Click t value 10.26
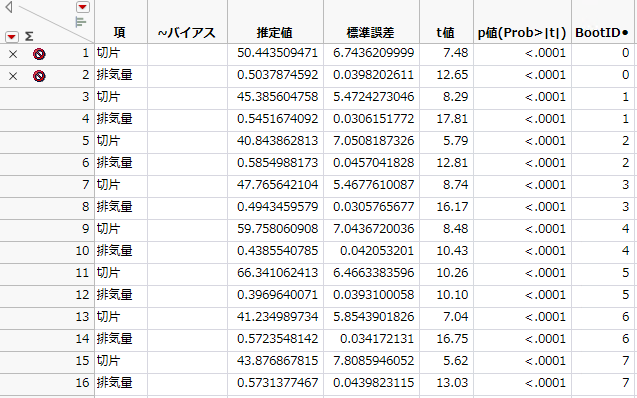Viewport: 637px width, 398px height. (x=452, y=273)
